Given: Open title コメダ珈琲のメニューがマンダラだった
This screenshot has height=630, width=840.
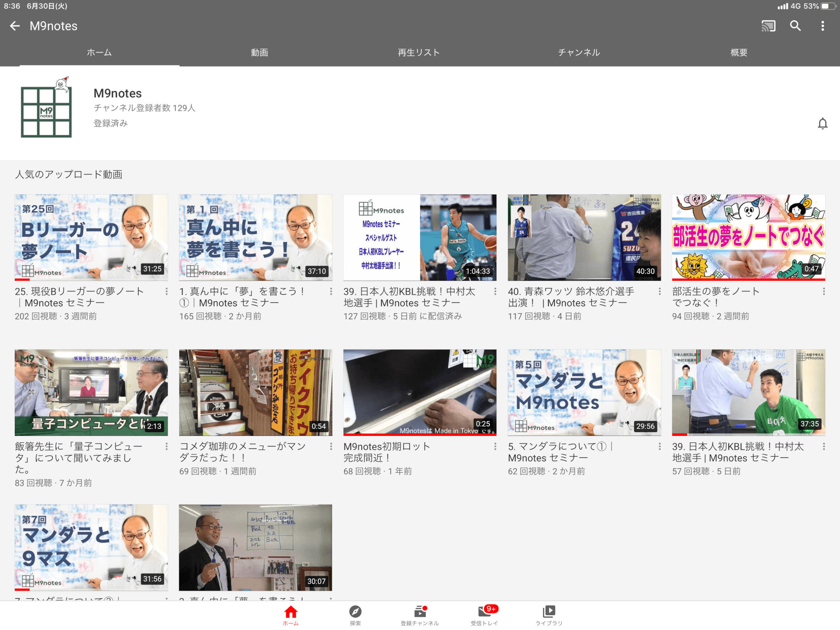Looking at the screenshot, I should 243,452.
